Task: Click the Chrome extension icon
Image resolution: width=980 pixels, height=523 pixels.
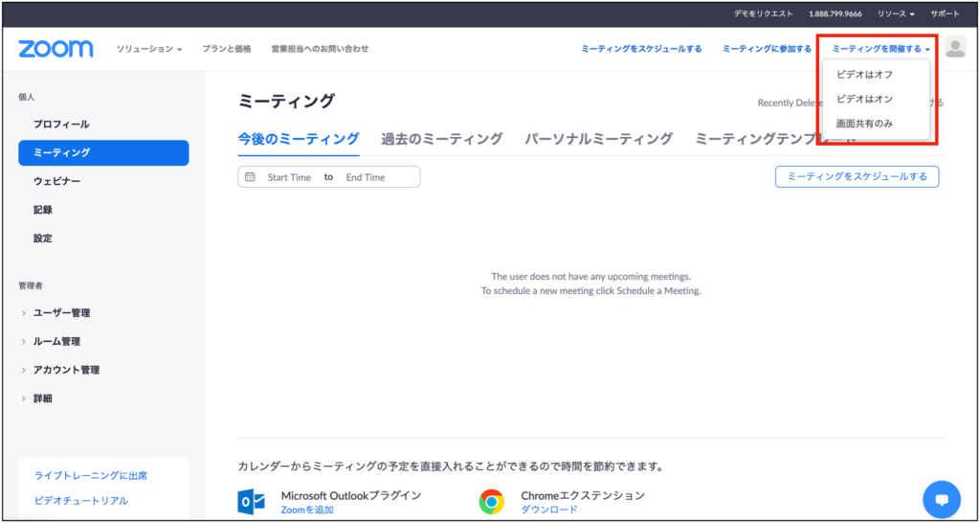Action: [492, 501]
